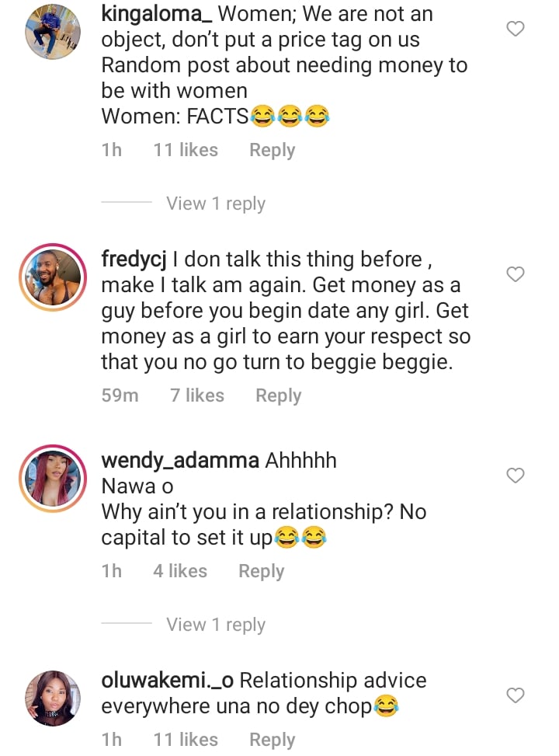
Task: View wendy_adamma's story avatar
Action: [x=53, y=479]
